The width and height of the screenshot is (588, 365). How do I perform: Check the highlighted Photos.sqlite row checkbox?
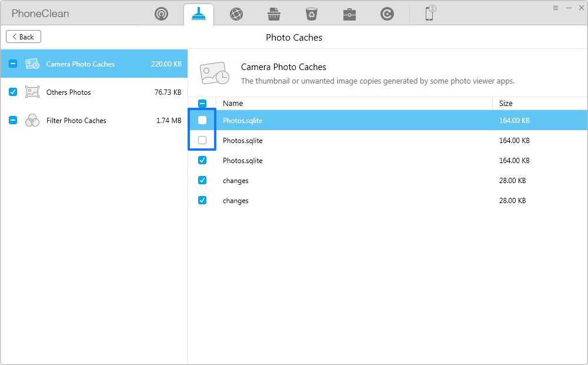click(x=202, y=121)
